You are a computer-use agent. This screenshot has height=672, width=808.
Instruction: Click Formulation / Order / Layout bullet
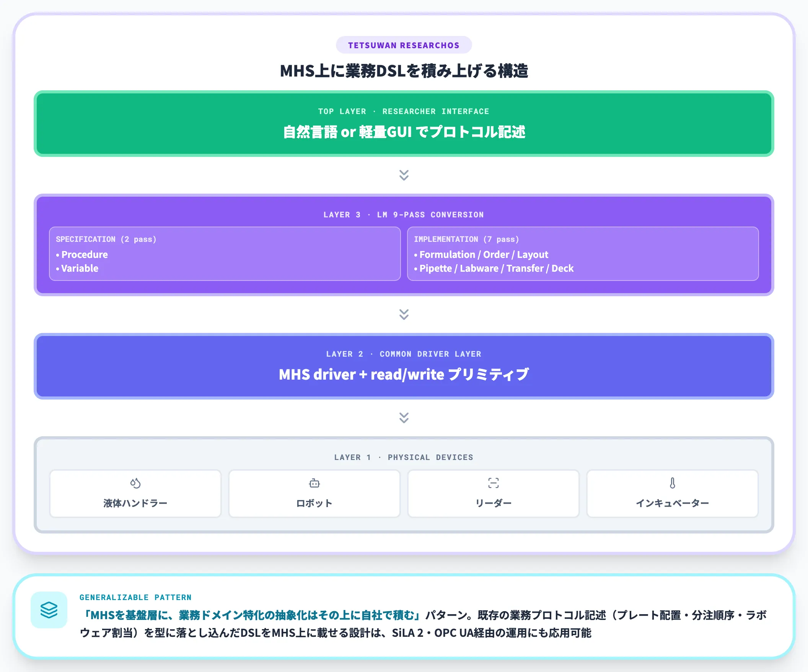(481, 254)
